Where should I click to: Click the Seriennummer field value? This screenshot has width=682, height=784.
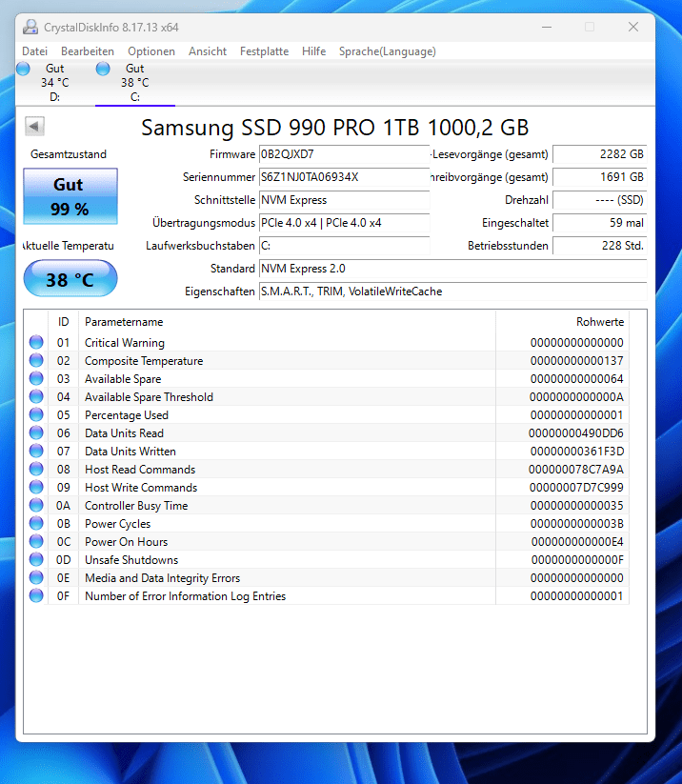(x=344, y=177)
